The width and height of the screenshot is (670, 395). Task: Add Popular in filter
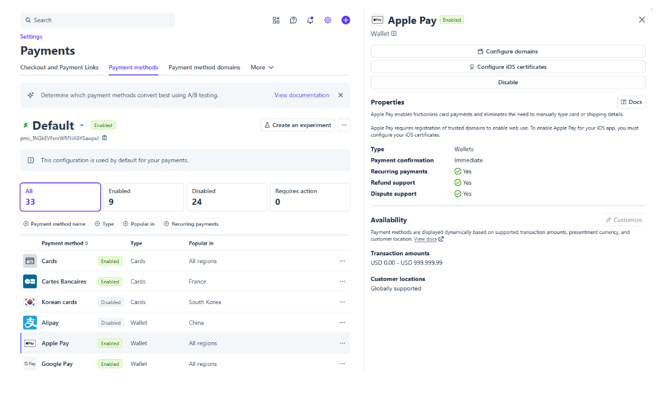point(139,224)
